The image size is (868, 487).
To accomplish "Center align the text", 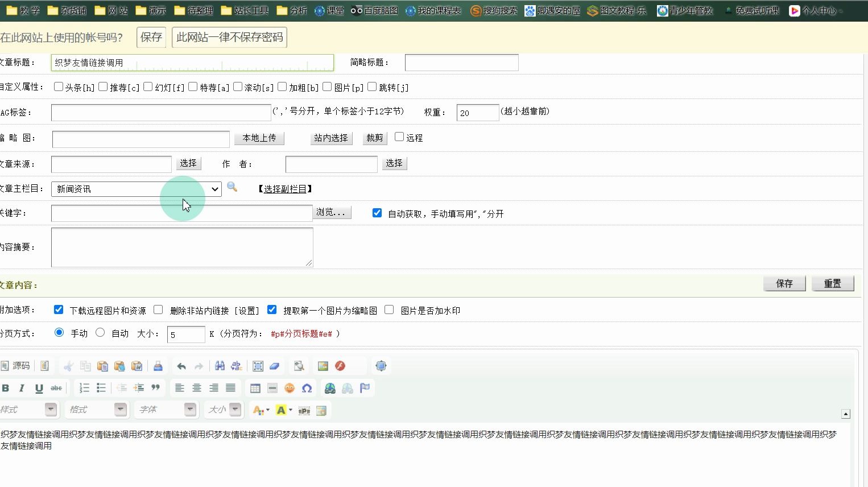I will [196, 388].
